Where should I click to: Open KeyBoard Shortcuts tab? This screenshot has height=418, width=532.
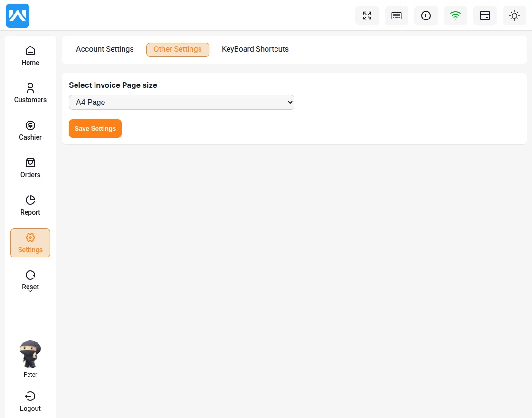[x=255, y=49]
